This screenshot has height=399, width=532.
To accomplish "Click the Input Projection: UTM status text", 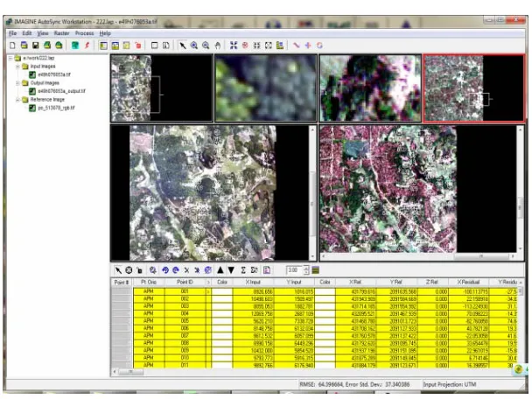I will 449,384.
